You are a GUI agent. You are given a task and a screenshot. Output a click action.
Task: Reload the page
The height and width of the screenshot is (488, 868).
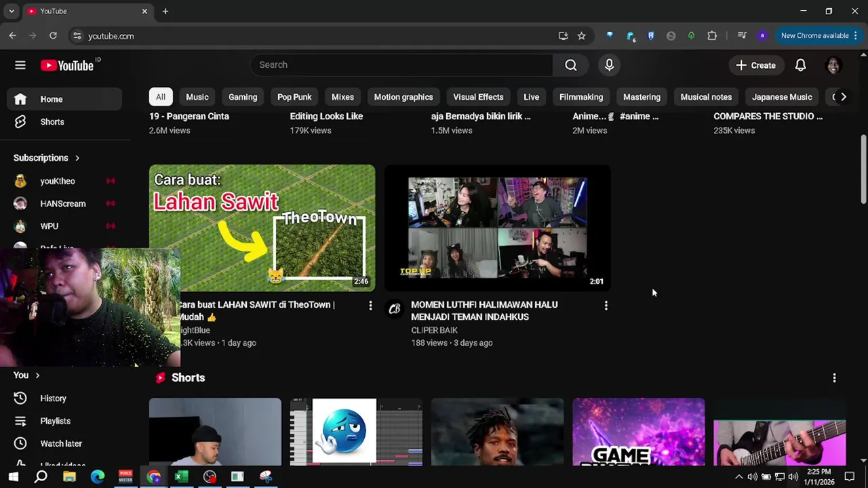pyautogui.click(x=53, y=36)
